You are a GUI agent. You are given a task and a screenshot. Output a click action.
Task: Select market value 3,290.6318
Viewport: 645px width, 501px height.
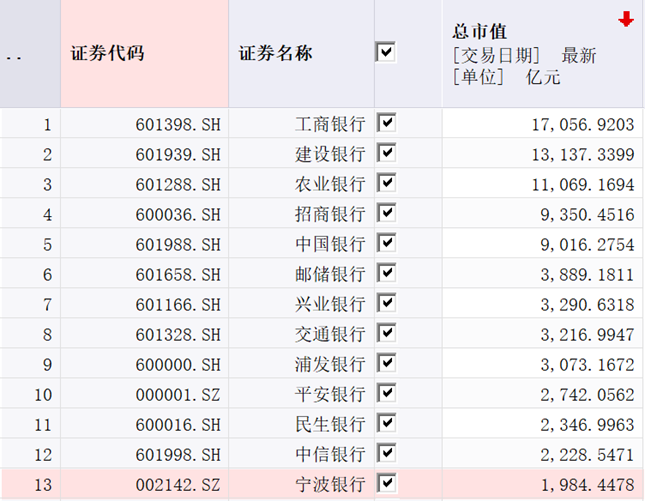[542, 304]
